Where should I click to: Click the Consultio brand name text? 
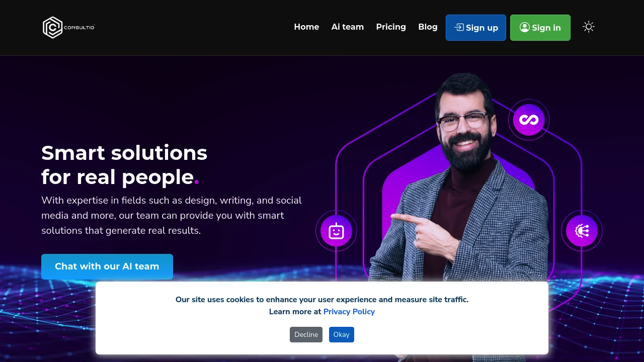79,28
